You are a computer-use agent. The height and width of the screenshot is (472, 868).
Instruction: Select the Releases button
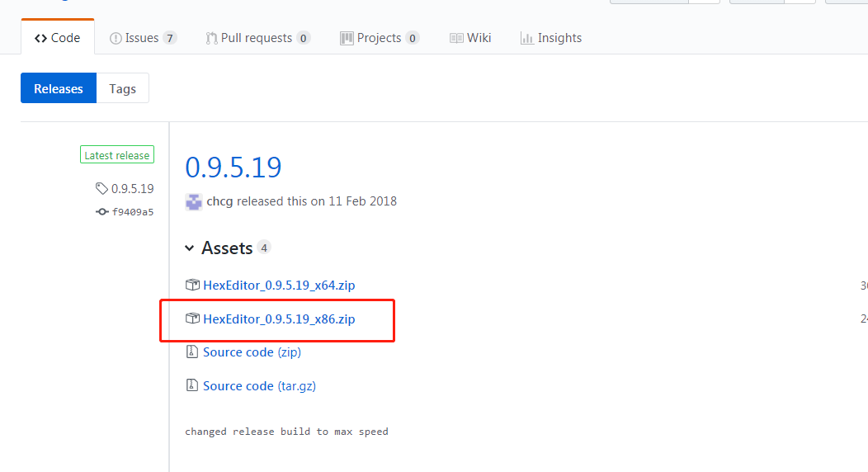pyautogui.click(x=59, y=88)
